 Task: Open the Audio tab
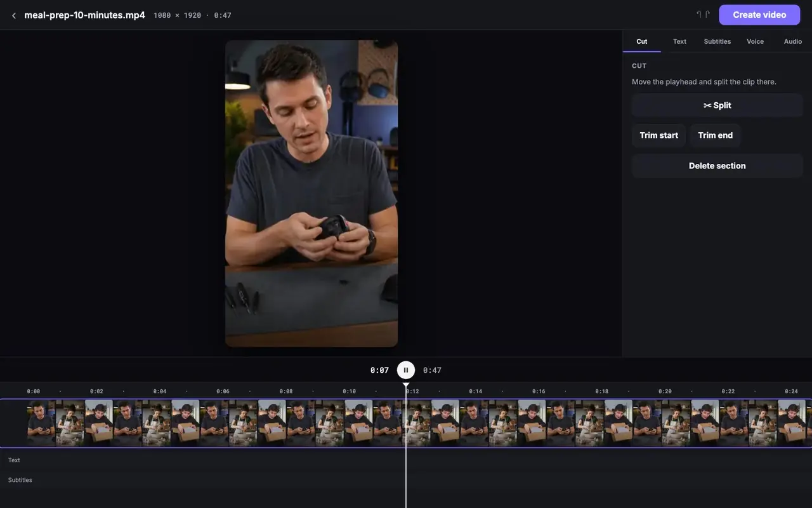tap(793, 41)
